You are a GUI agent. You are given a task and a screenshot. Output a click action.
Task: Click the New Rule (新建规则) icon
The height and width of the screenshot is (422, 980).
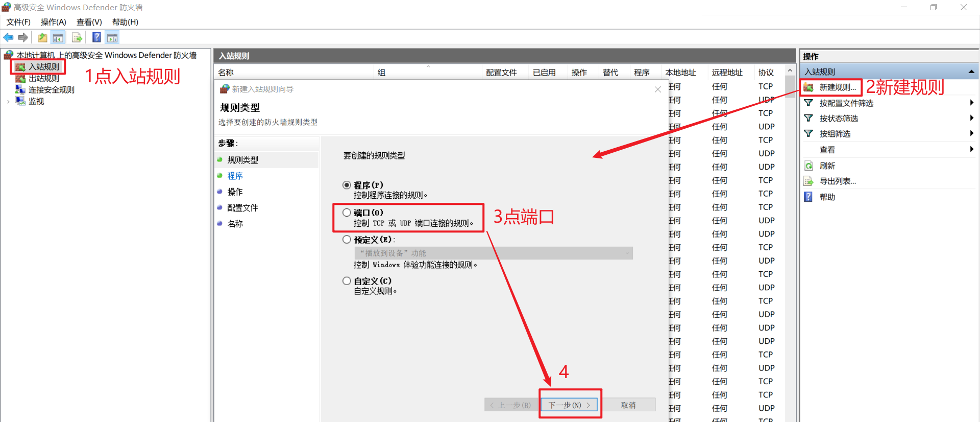(808, 87)
